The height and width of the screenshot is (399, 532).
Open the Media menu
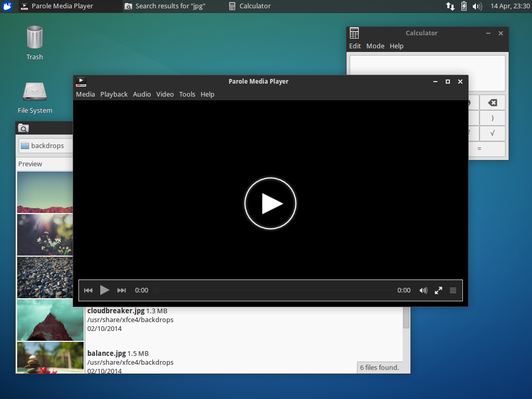pyautogui.click(x=85, y=94)
